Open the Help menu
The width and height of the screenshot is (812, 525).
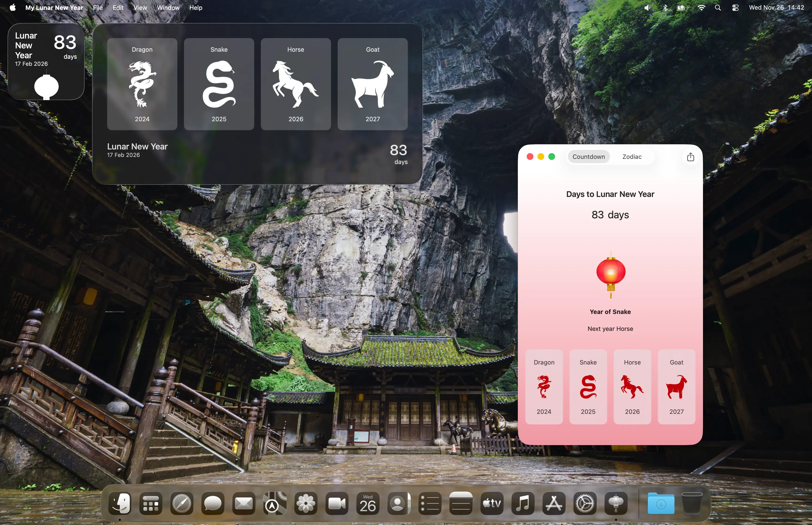[195, 8]
